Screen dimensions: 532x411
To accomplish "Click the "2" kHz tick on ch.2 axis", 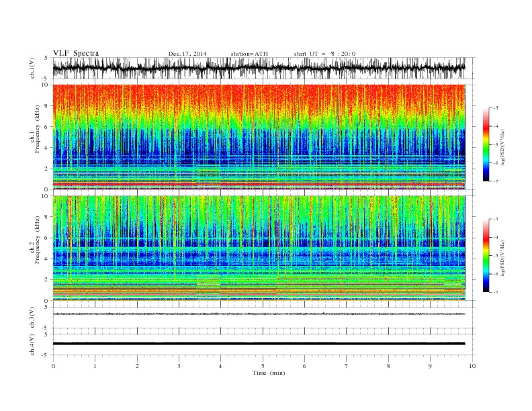I will (x=46, y=280).
